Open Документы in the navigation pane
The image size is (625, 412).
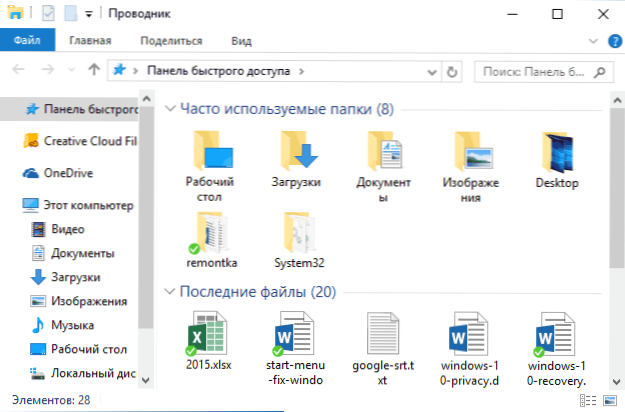tap(73, 253)
